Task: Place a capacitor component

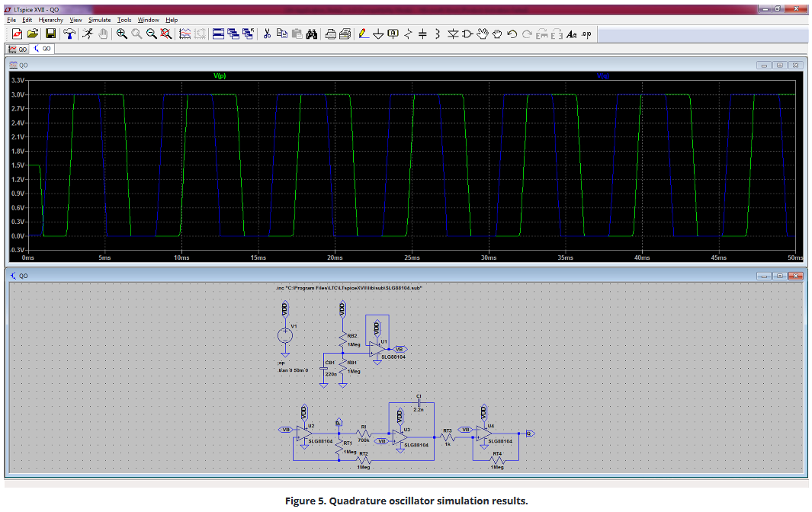Action: [x=422, y=34]
